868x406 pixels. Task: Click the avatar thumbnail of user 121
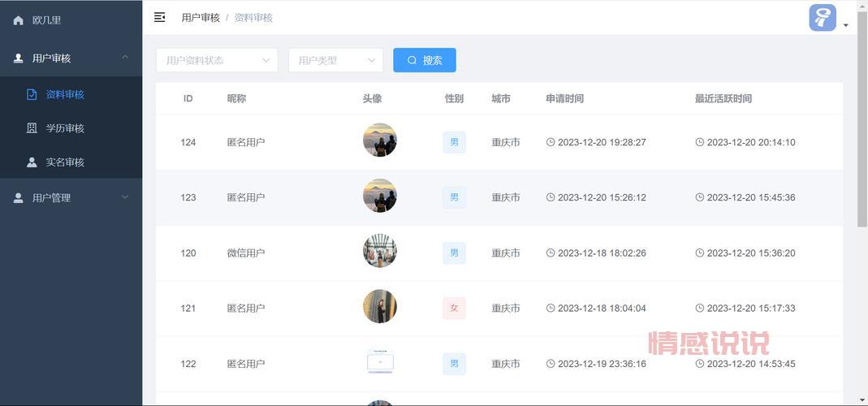(x=380, y=306)
